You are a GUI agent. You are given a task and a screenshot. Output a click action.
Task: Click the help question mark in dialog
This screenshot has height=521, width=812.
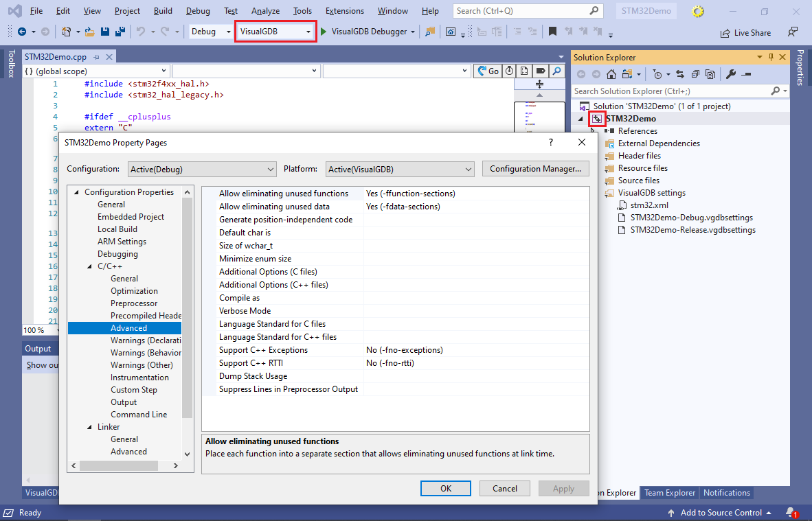point(551,142)
